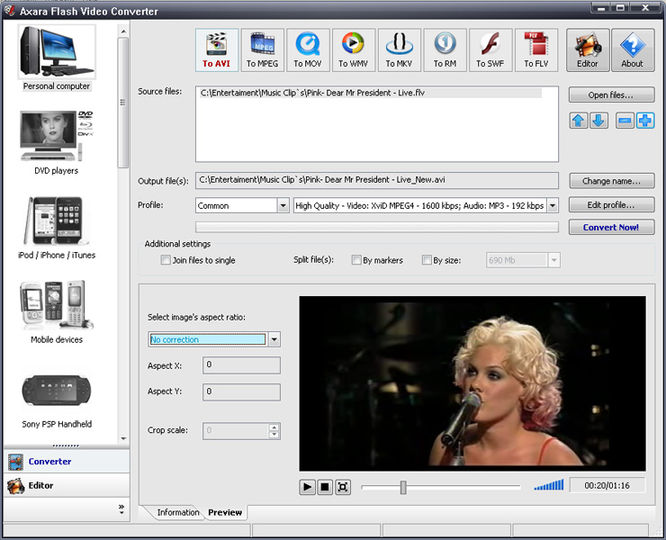The image size is (666, 540).
Task: Enable split By size checkbox
Action: tap(426, 260)
